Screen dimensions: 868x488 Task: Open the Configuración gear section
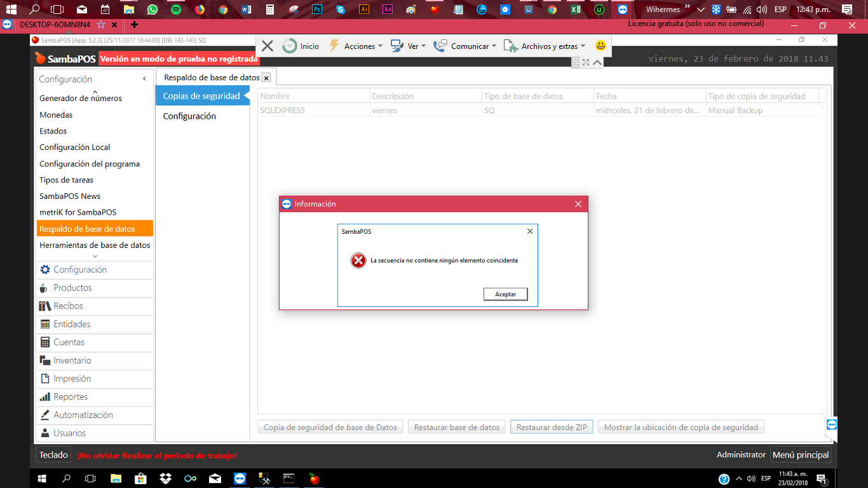(95, 269)
